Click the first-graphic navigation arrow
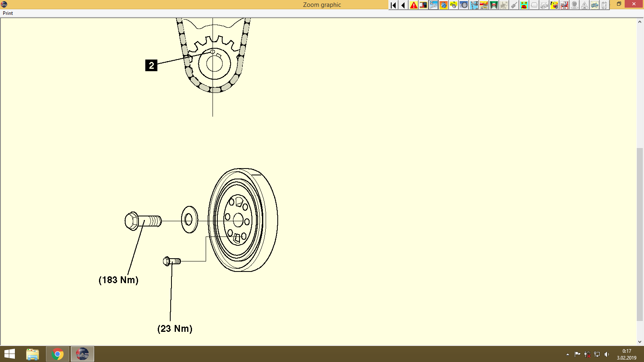 (x=393, y=5)
